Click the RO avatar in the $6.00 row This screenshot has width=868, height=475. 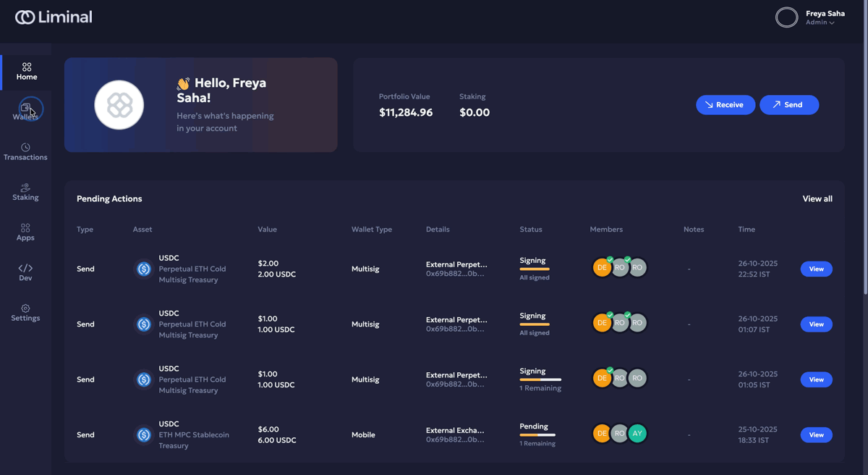pos(619,434)
